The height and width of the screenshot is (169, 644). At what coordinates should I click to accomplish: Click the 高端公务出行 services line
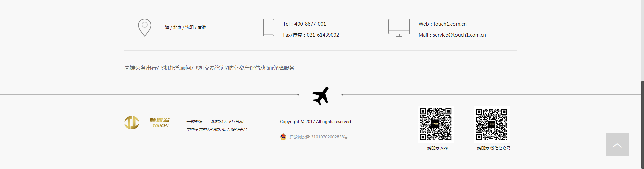[x=209, y=68]
